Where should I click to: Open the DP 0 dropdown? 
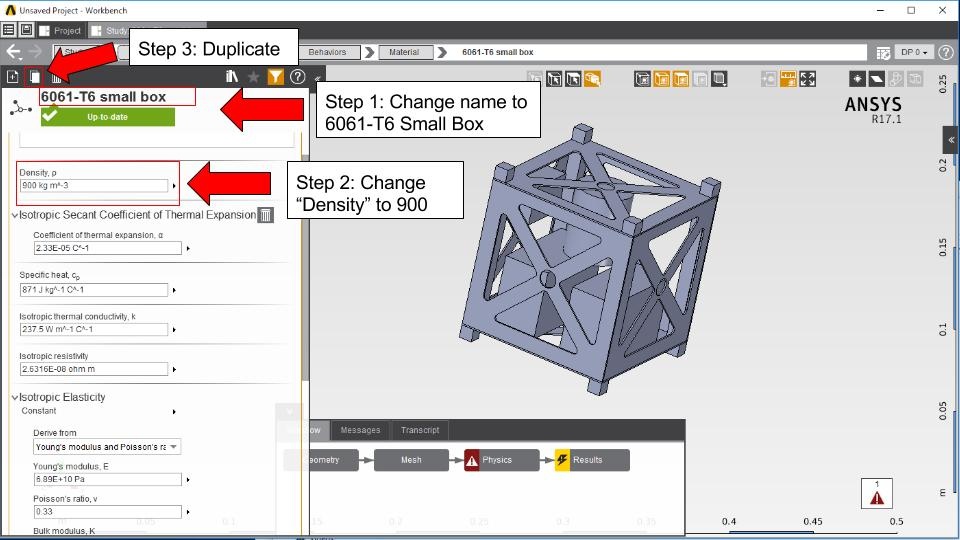click(x=914, y=52)
